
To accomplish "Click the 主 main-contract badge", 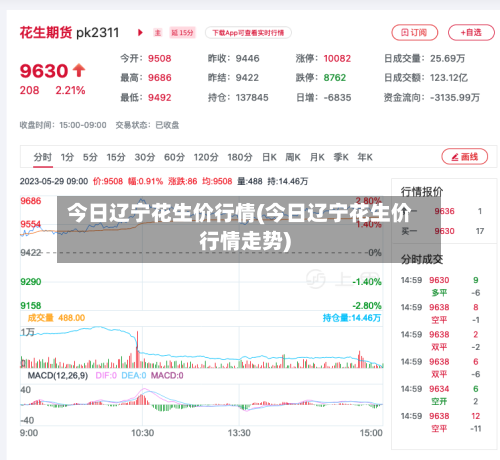I will (x=158, y=33).
